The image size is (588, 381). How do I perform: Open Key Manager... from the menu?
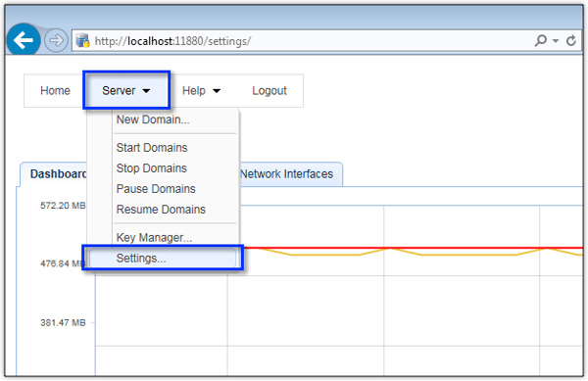154,238
